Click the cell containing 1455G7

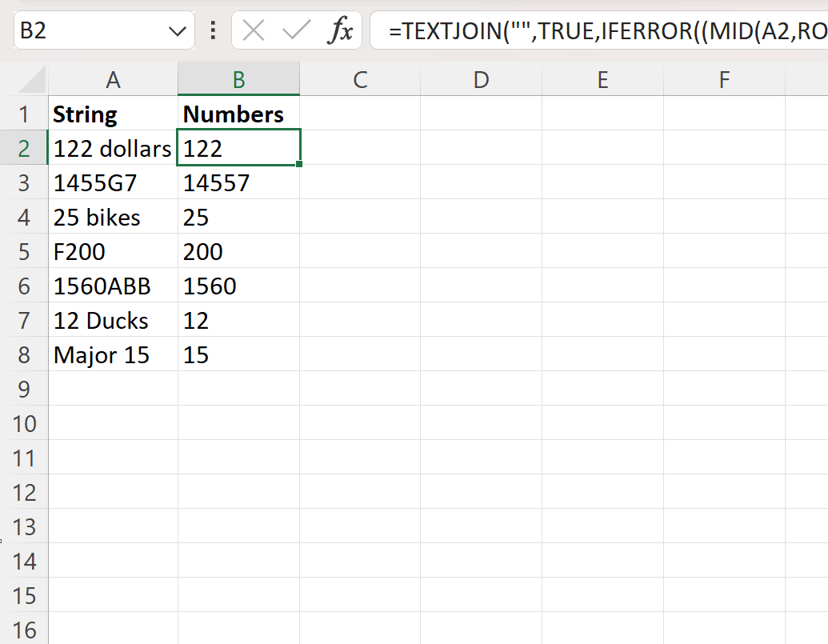(x=113, y=182)
